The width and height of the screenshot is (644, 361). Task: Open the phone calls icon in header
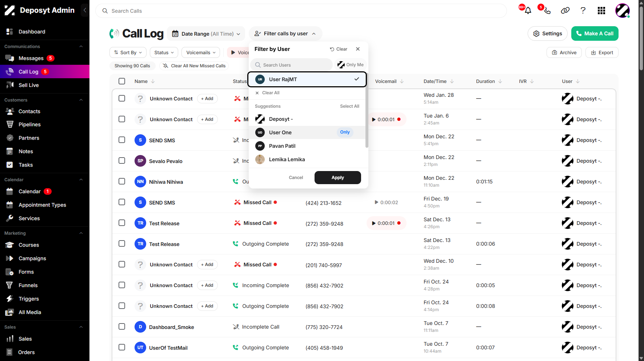[x=547, y=11]
